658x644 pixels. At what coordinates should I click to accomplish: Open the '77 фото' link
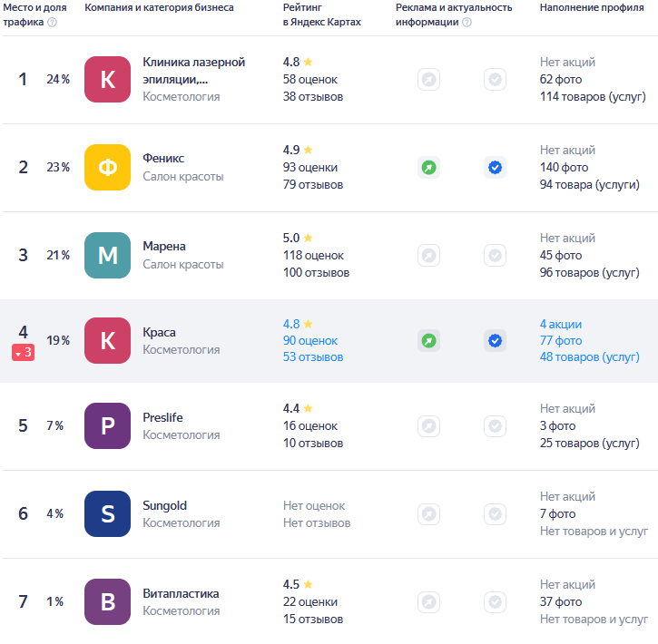coord(561,340)
